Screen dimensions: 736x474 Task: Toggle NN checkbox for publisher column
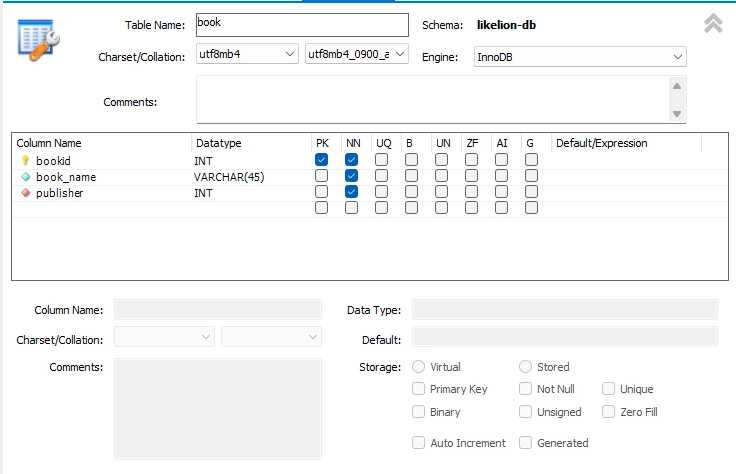click(351, 192)
